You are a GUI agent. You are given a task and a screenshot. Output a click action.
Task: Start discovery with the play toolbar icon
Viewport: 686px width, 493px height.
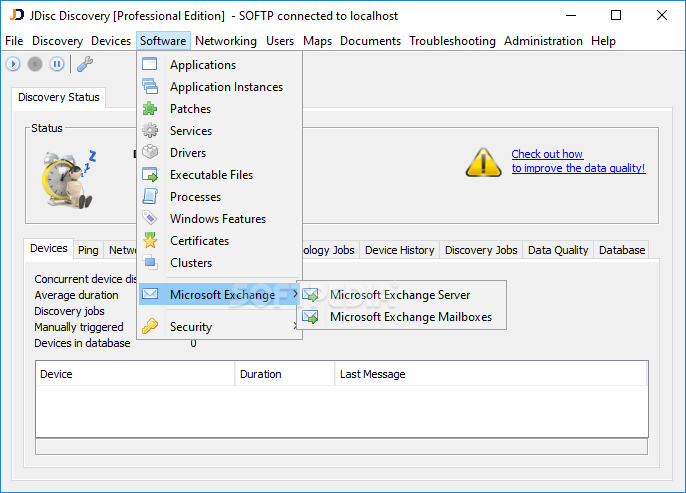[13, 64]
